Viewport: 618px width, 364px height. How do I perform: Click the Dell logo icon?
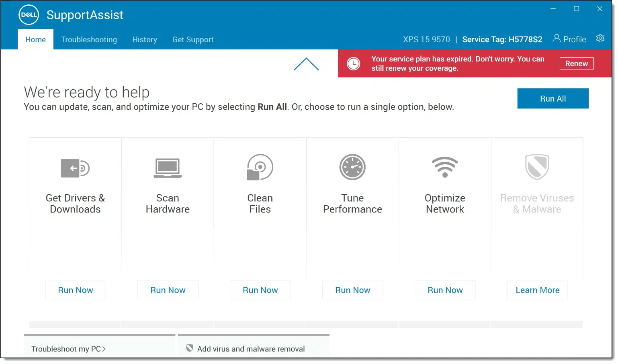tap(29, 15)
